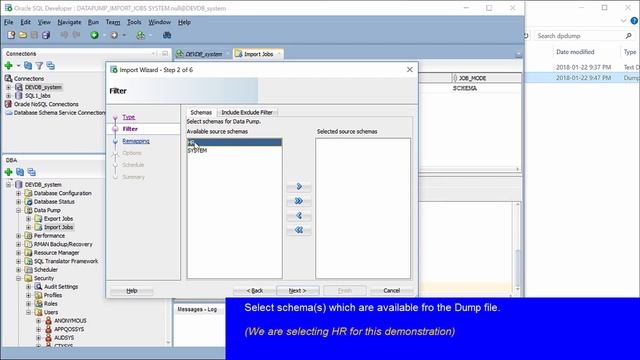Select Resource Manager in DBA tree
Viewport: 640px width, 360px height.
point(56,253)
